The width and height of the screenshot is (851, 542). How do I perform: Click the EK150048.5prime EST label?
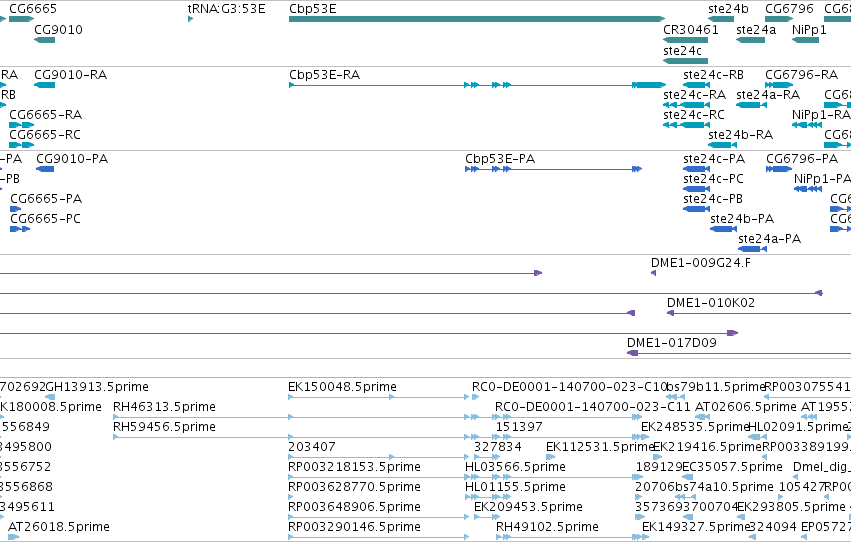[x=342, y=387]
